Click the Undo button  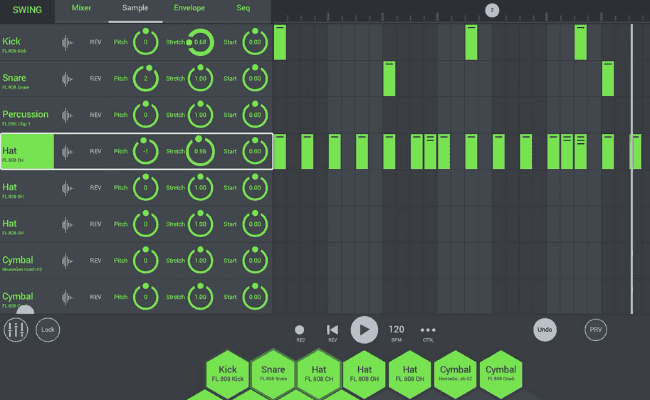[545, 330]
